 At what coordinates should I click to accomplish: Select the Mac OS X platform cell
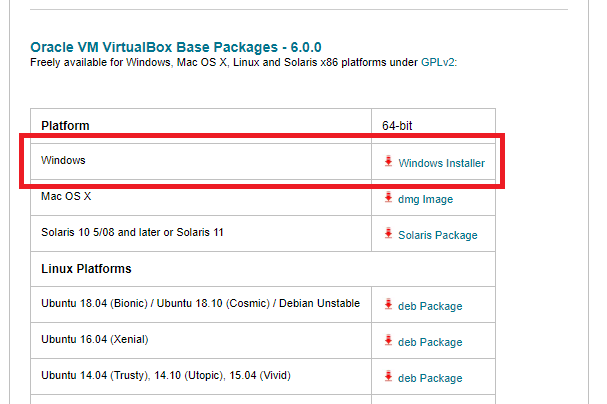(x=65, y=197)
